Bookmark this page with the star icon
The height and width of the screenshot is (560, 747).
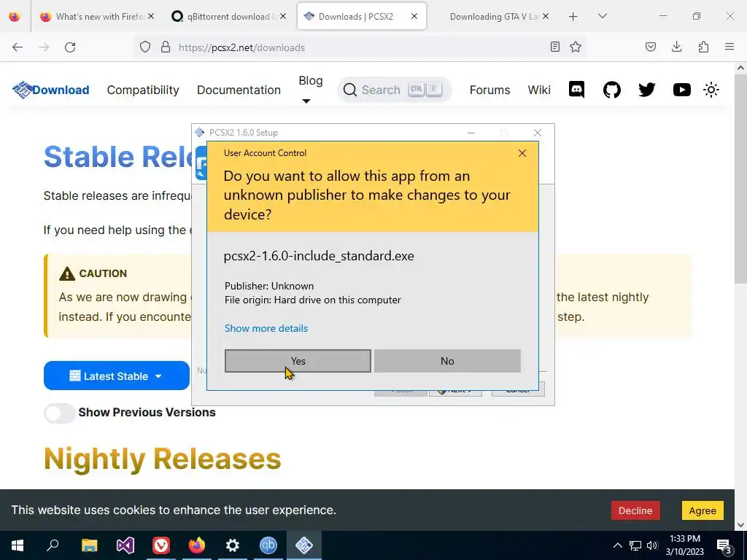point(576,47)
